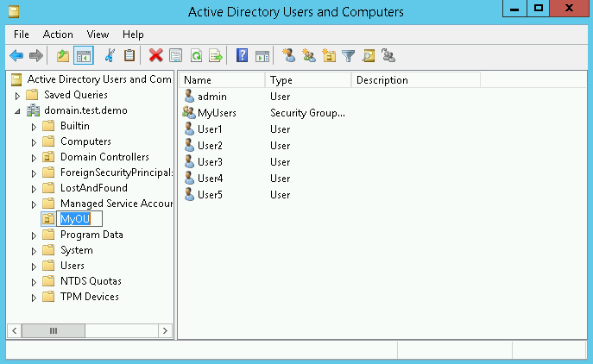
Task: Click the MyOU folder icon
Action: [48, 219]
